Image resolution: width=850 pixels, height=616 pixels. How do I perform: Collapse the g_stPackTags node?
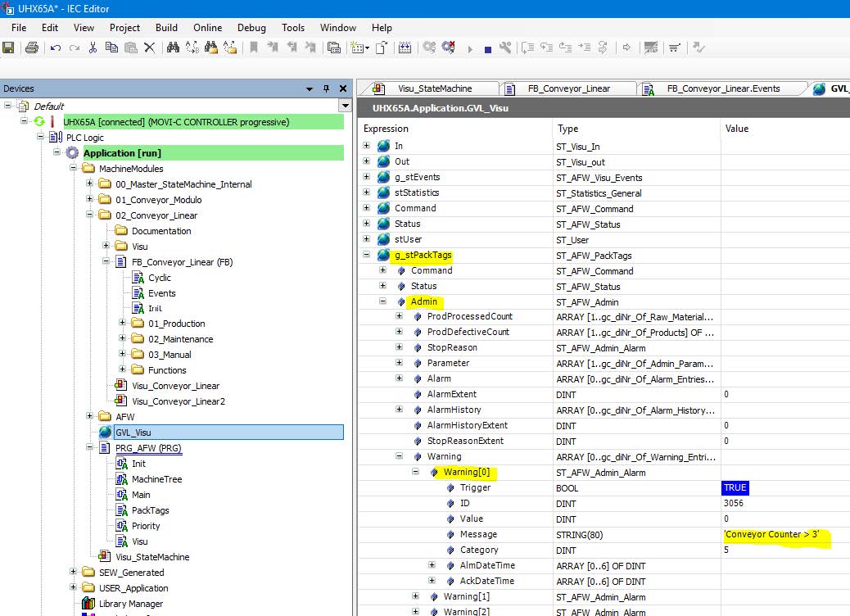367,256
